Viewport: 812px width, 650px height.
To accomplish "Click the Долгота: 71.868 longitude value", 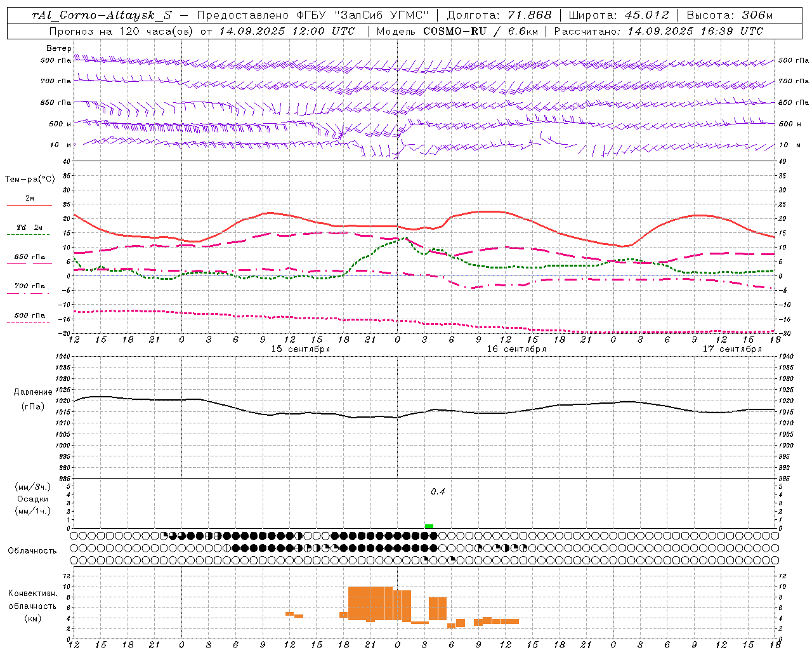I will point(499,15).
